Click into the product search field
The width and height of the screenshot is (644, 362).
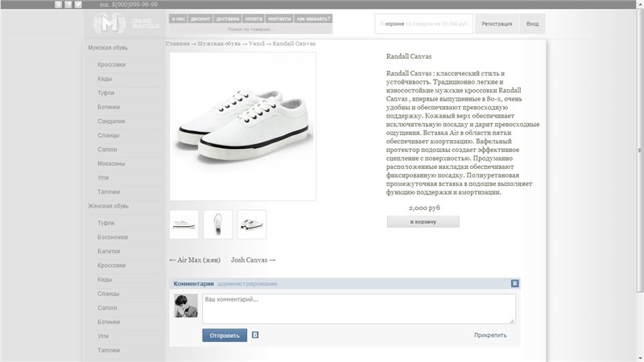point(250,29)
